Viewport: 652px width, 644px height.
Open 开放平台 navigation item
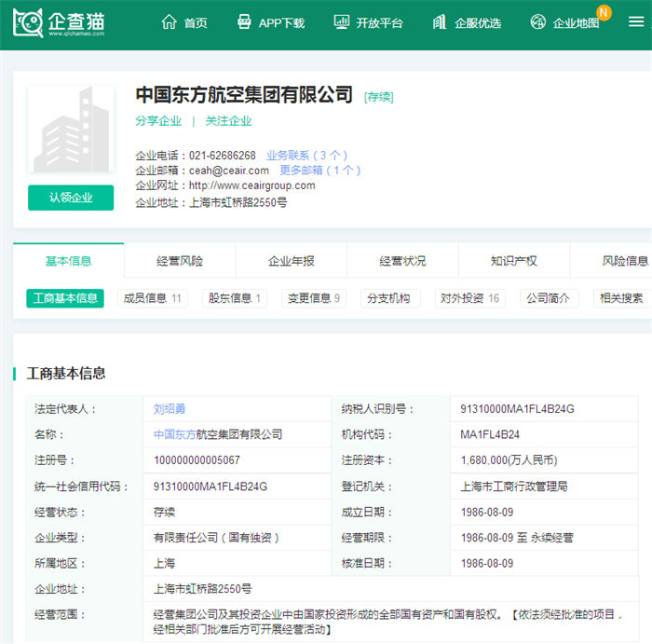(x=379, y=23)
